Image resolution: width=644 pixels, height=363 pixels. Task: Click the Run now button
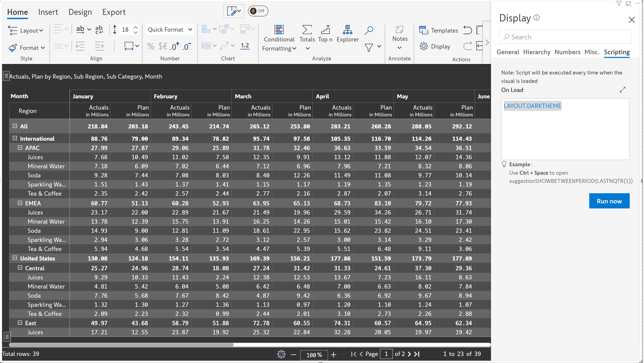click(609, 201)
